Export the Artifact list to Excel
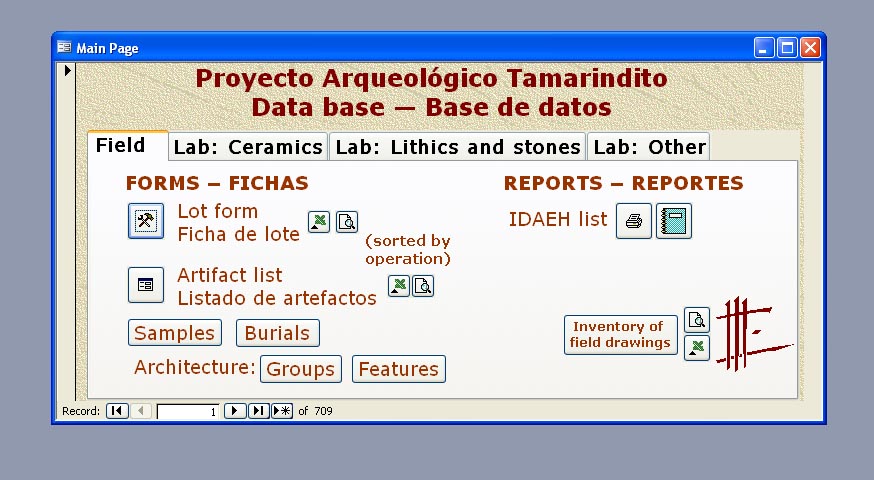874x480 pixels. tap(398, 287)
